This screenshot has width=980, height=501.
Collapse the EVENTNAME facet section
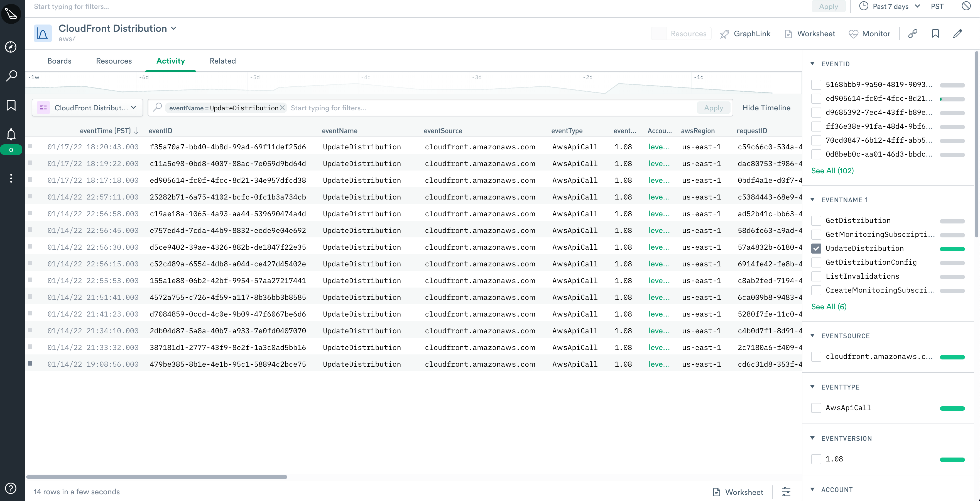812,200
